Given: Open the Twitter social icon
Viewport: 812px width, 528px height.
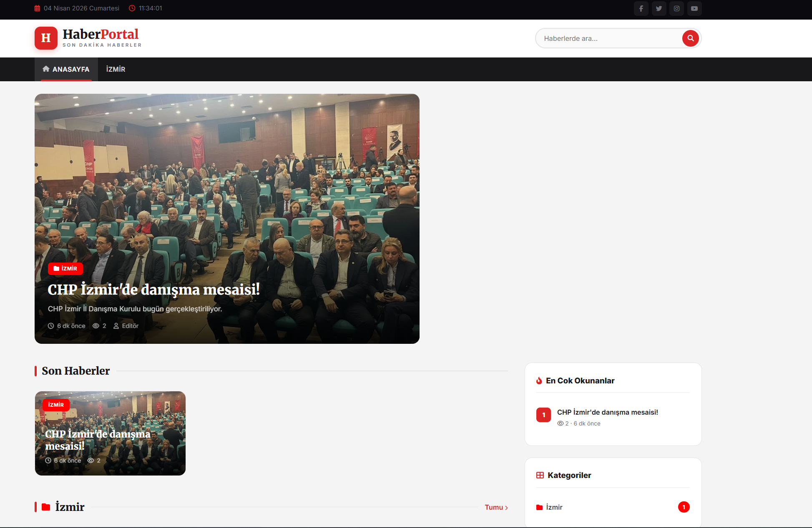Looking at the screenshot, I should (x=659, y=8).
